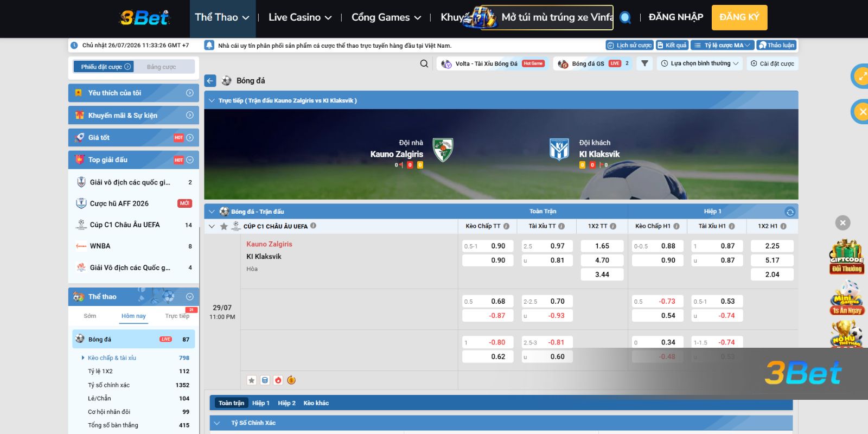
Task: Switch to the Kèo khác market tab
Action: click(316, 403)
